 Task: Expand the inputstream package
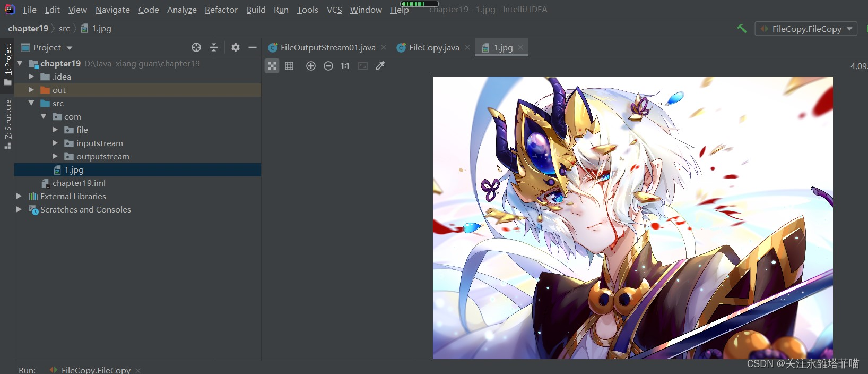coord(55,143)
